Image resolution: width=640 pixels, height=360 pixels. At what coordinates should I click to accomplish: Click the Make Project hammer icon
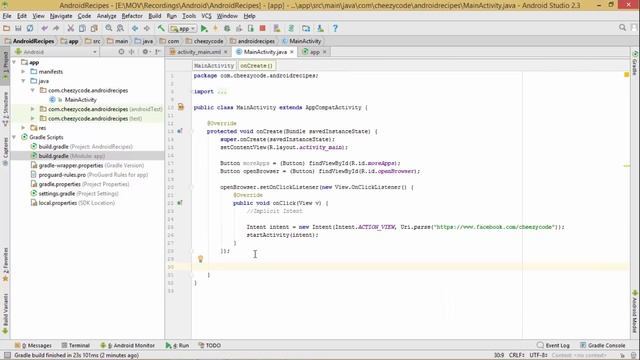point(161,29)
